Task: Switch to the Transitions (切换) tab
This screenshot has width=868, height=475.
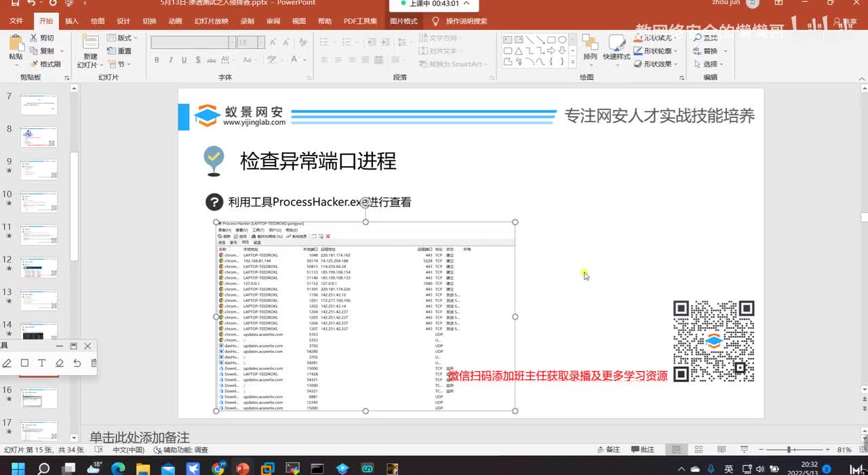Action: pos(149,21)
